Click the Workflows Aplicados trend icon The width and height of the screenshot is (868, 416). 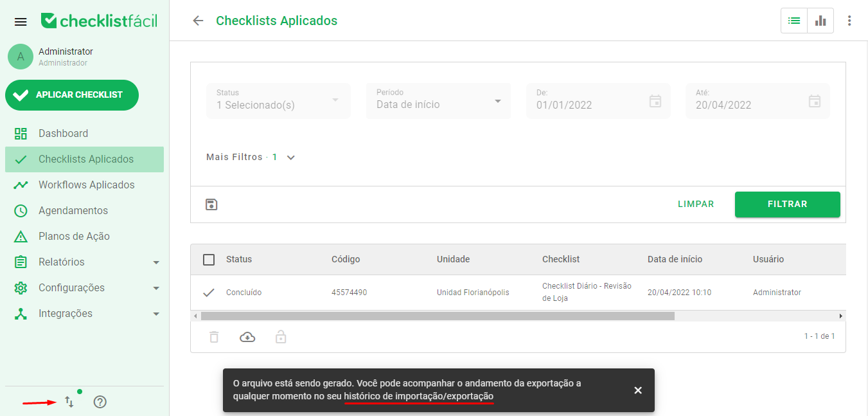21,185
